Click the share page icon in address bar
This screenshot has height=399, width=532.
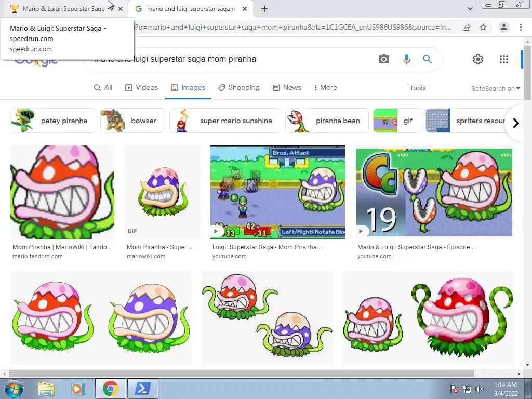467,27
